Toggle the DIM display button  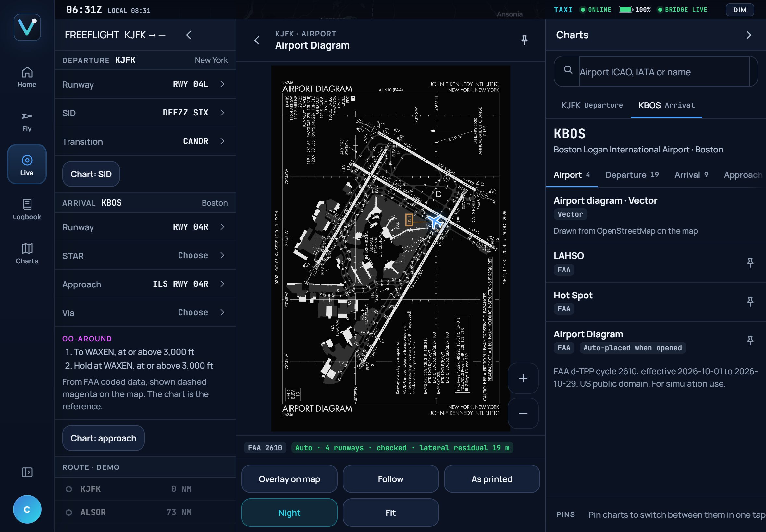point(740,10)
